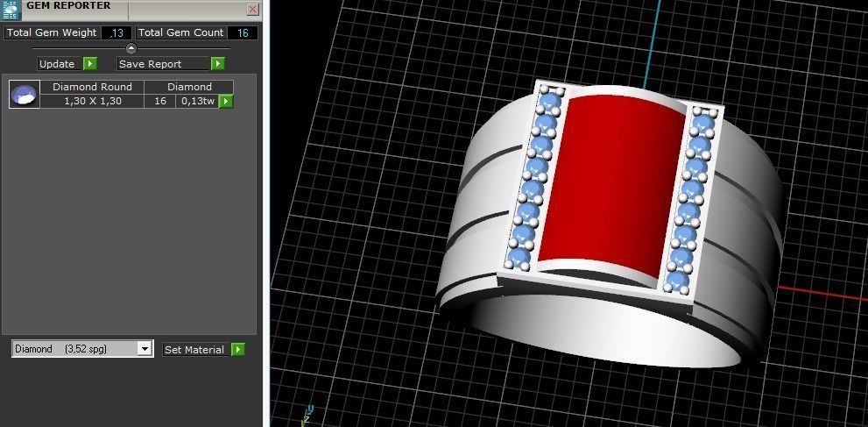868x427 pixels.
Task: Click the Gem Reporter panel icon
Action: coord(11,10)
